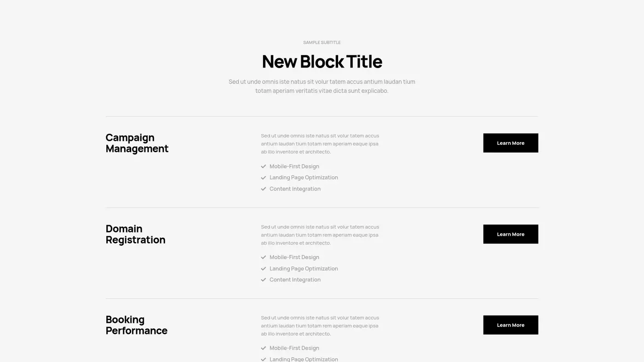Click checkmark beside Mobile-First Design under Booking Performance
This screenshot has height=362, width=644.
coord(264,348)
